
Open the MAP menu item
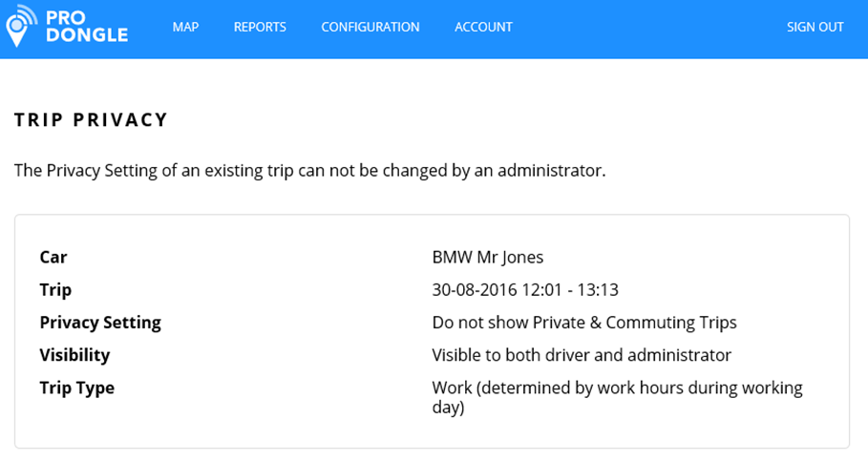(x=185, y=27)
